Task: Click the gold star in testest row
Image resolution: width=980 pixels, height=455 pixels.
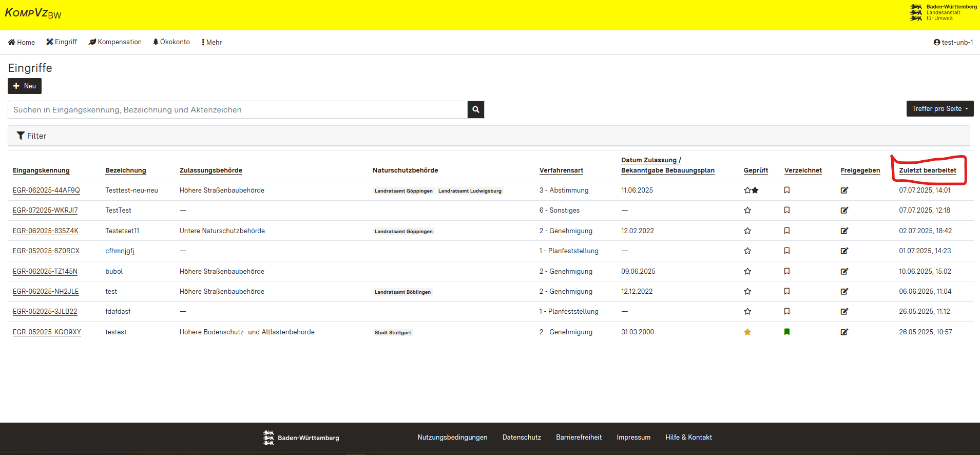Action: (747, 332)
